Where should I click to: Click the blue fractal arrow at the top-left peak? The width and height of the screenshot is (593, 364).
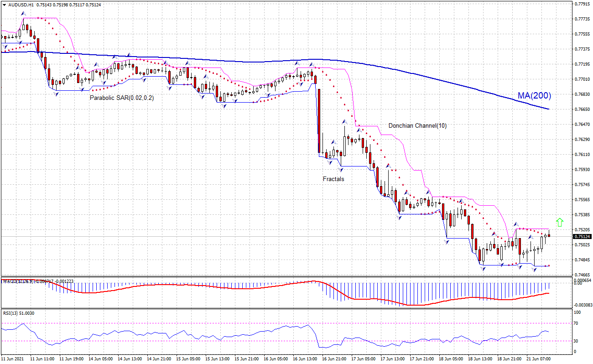[23, 14]
